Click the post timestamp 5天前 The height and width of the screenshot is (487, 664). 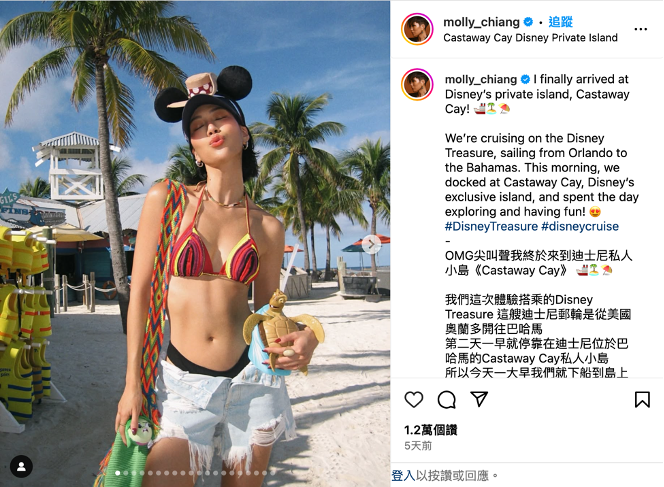click(418, 446)
